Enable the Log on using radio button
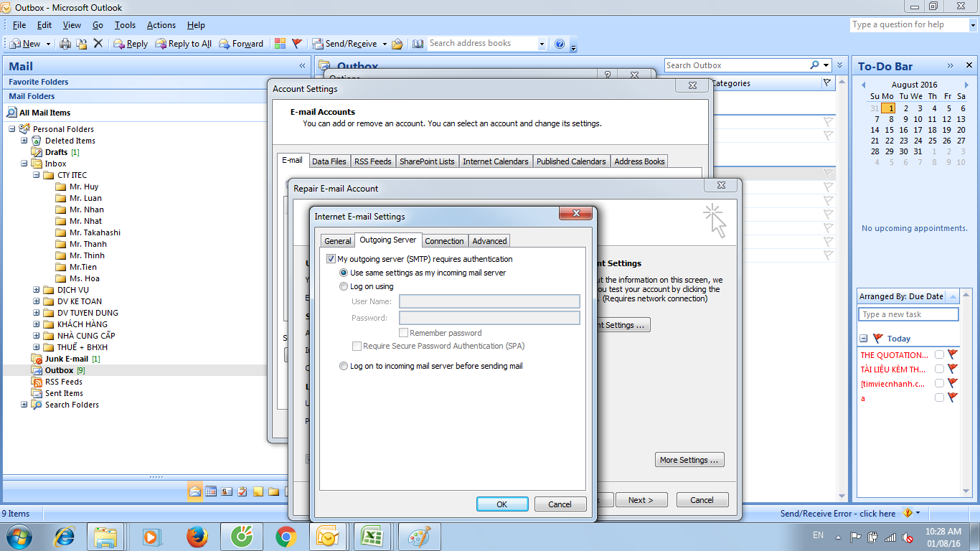 pyautogui.click(x=344, y=286)
